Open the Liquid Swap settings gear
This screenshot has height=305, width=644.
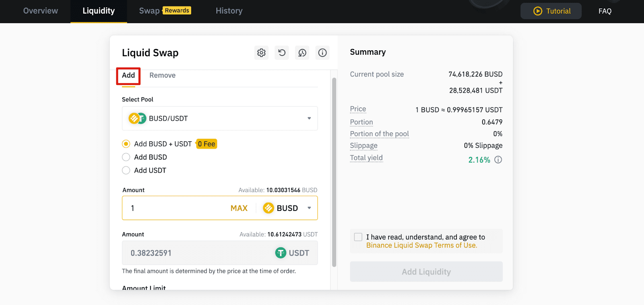(x=261, y=53)
